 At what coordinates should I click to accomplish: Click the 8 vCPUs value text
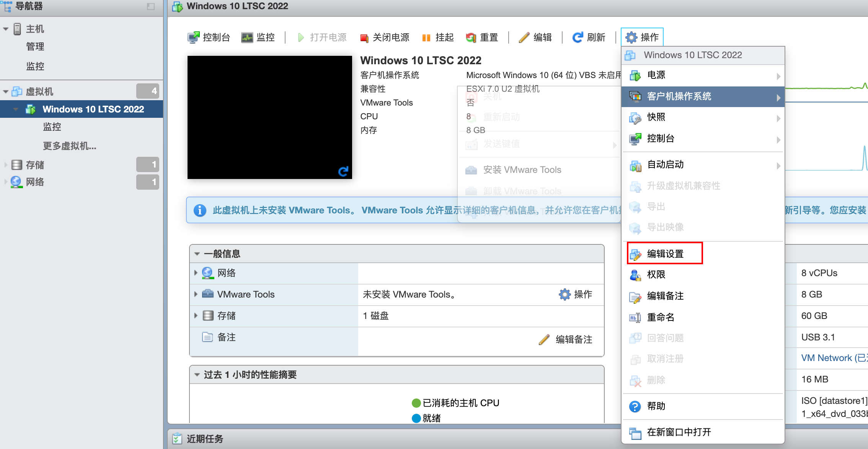[x=819, y=273]
